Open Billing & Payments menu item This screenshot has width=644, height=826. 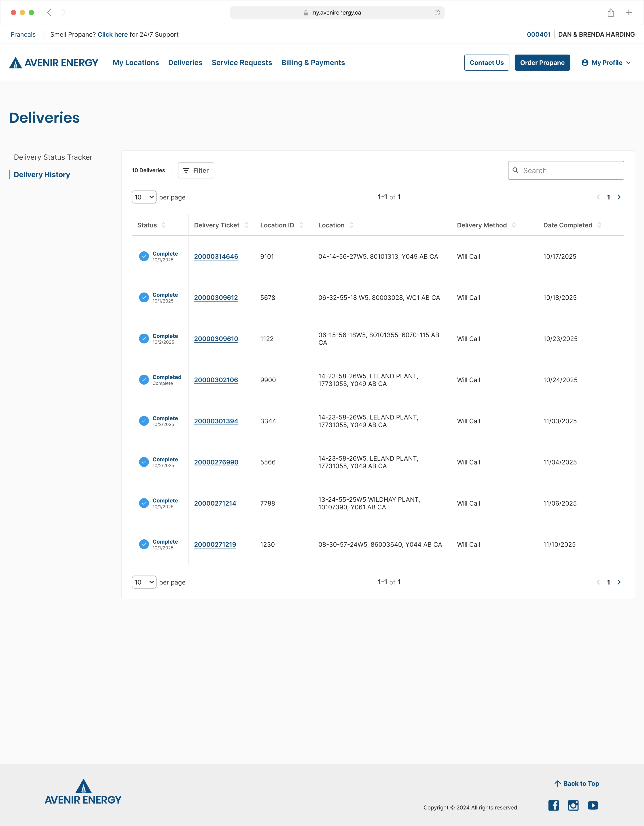tap(313, 63)
